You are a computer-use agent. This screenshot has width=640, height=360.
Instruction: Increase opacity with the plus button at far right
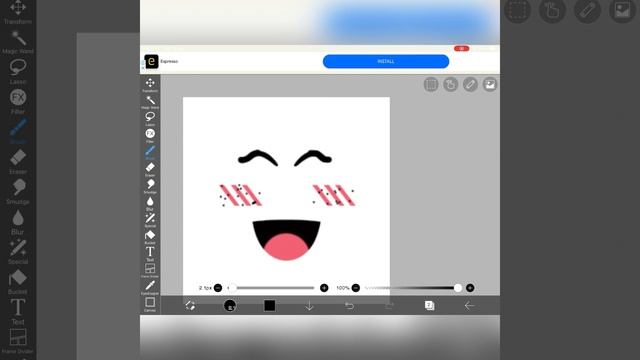(x=470, y=288)
